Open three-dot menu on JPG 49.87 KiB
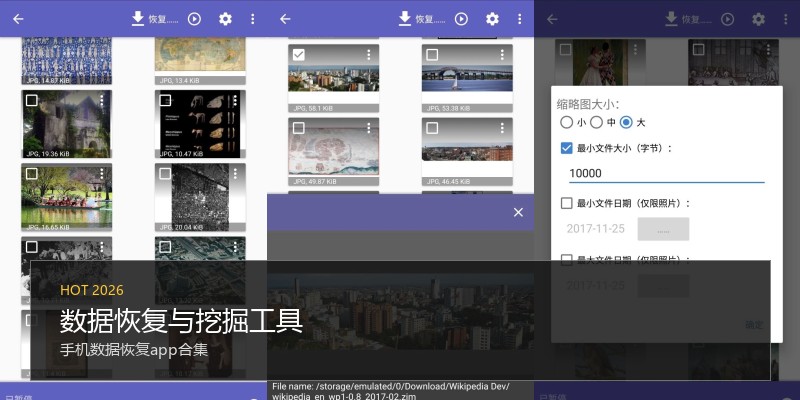This screenshot has width=800, height=400. [x=369, y=128]
